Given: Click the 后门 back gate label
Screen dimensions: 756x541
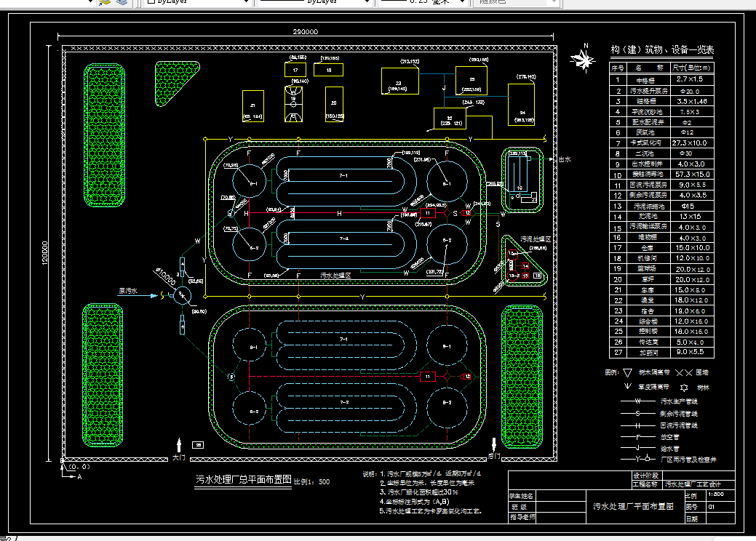Looking at the screenshot, I should pyautogui.click(x=494, y=456).
